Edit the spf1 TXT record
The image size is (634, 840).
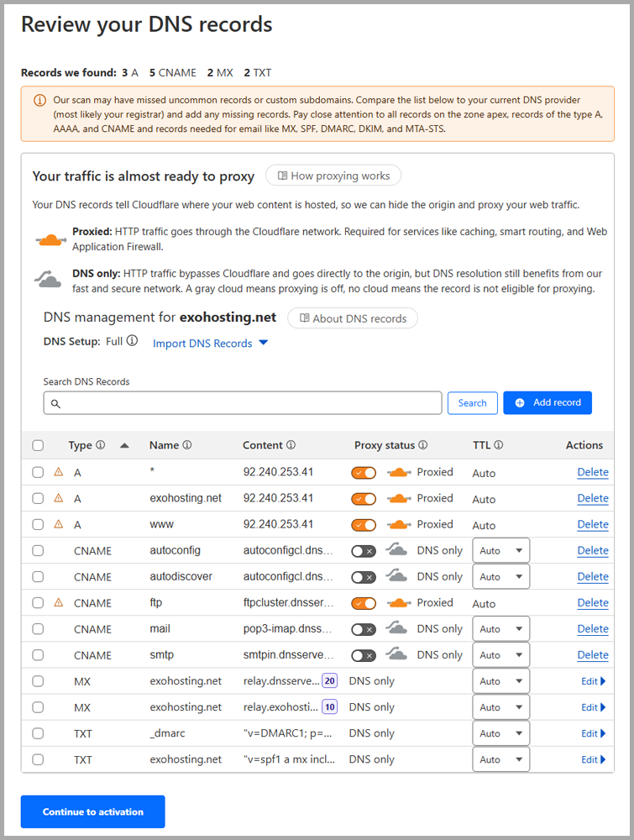594,759
